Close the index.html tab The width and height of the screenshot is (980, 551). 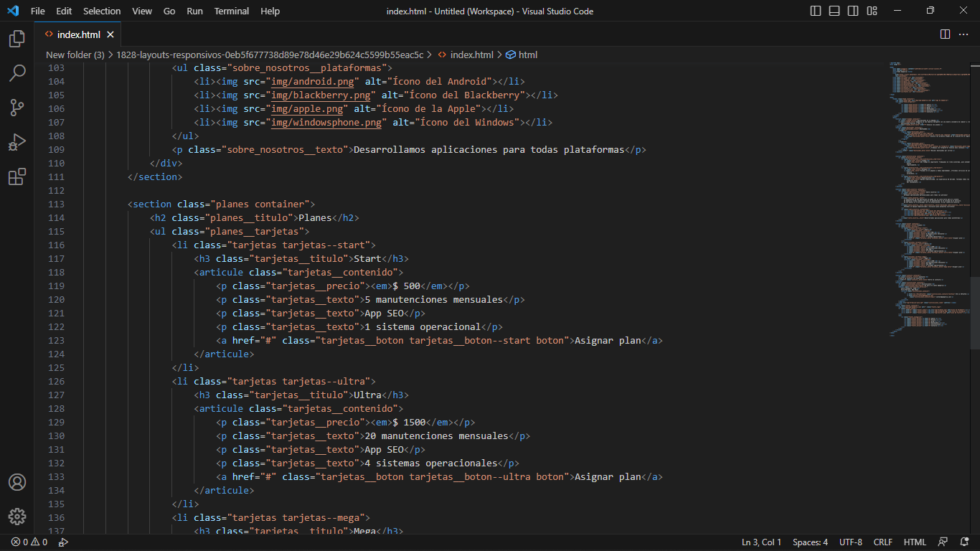coord(110,34)
